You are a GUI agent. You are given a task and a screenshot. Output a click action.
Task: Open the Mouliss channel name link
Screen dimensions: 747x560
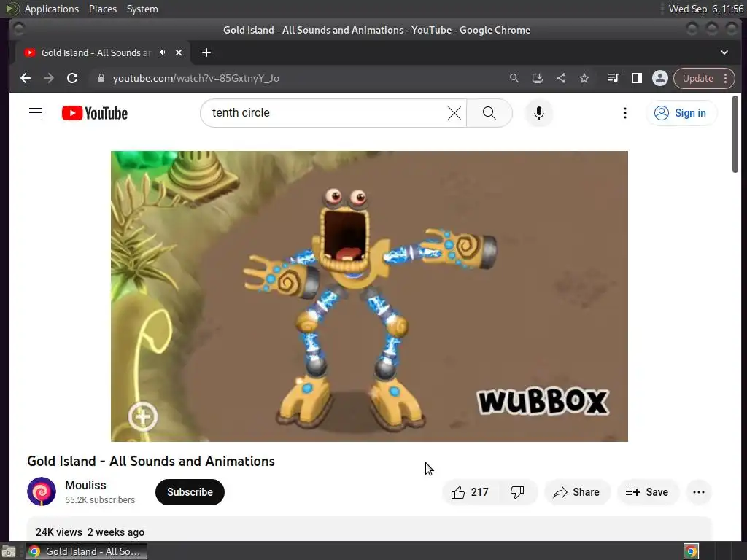click(x=85, y=485)
